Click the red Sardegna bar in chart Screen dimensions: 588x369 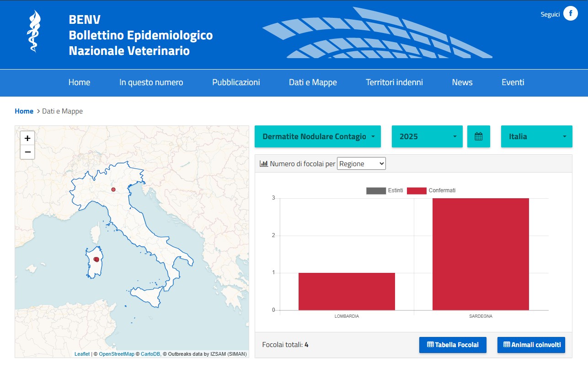(x=481, y=254)
